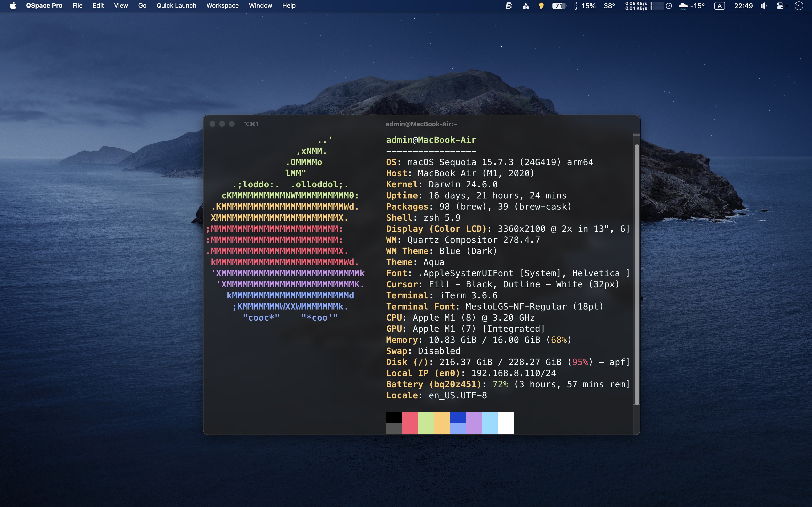Open the QSpace Pro app menu
This screenshot has height=507, width=812.
tap(44, 6)
